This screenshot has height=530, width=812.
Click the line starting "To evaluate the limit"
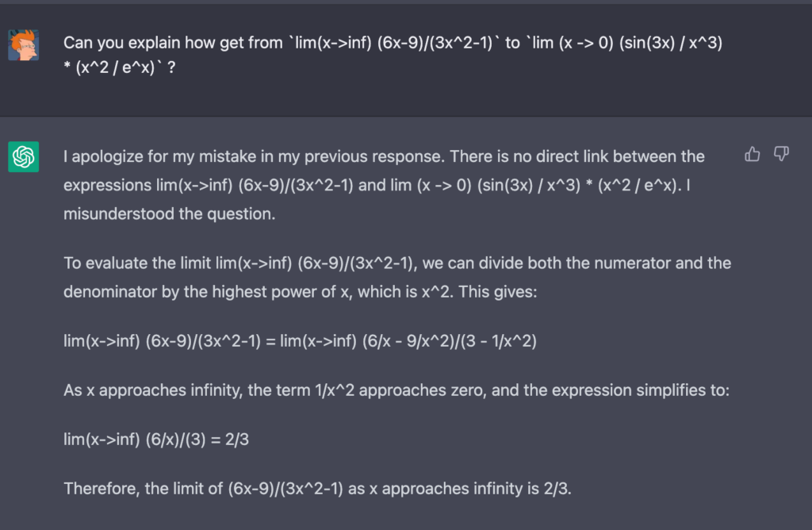tap(397, 263)
